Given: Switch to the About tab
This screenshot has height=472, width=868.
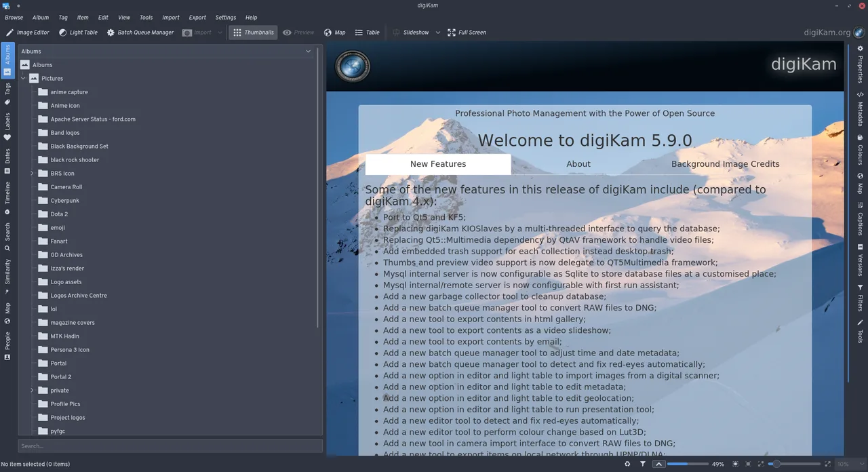Looking at the screenshot, I should click(x=578, y=164).
